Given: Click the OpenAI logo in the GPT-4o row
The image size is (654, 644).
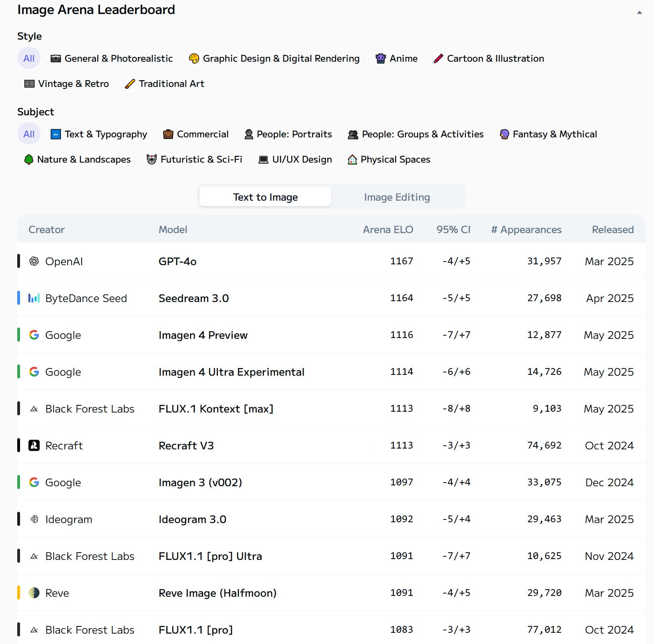Looking at the screenshot, I should [x=34, y=261].
